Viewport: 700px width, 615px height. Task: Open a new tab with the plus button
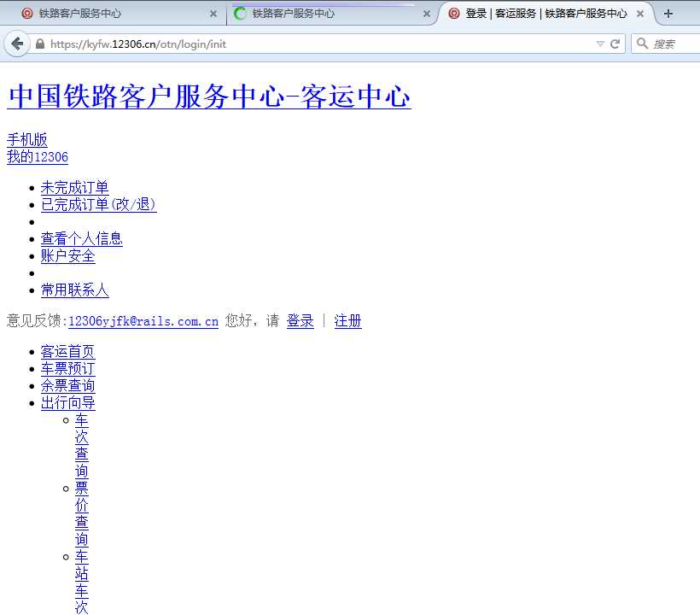point(668,14)
